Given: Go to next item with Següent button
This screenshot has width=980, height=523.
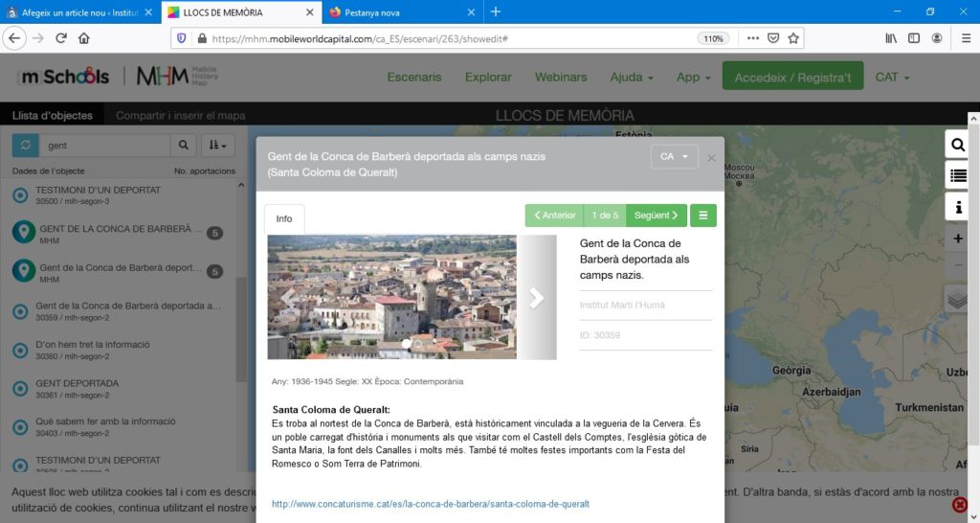Looking at the screenshot, I should coord(656,216).
